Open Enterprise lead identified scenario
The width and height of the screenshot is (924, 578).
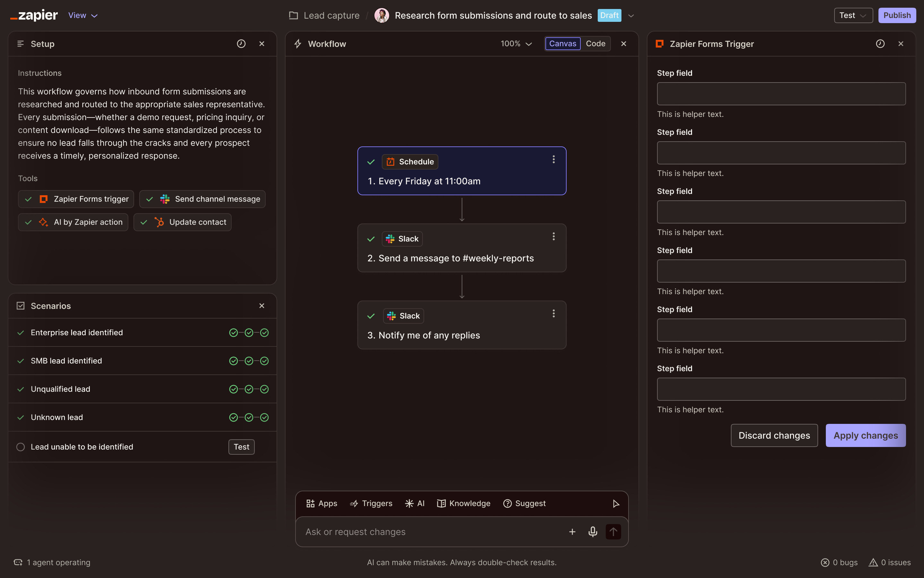pyautogui.click(x=142, y=332)
